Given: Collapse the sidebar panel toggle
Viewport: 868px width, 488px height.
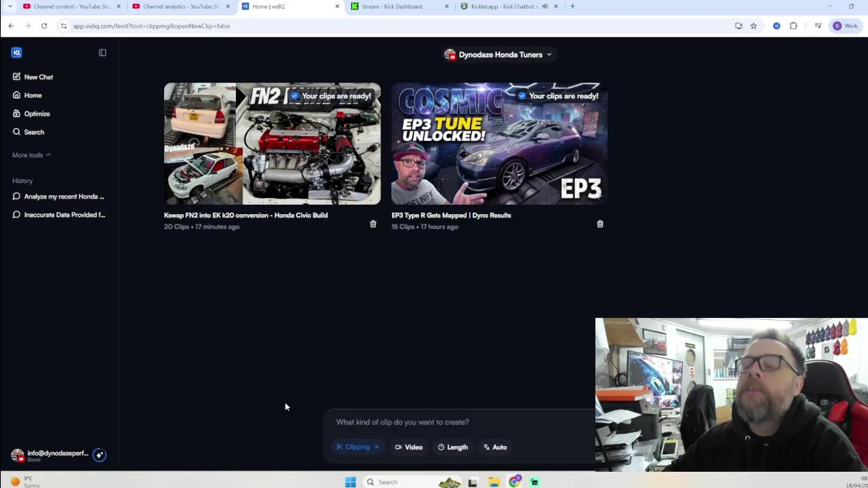Looking at the screenshot, I should pyautogui.click(x=102, y=52).
